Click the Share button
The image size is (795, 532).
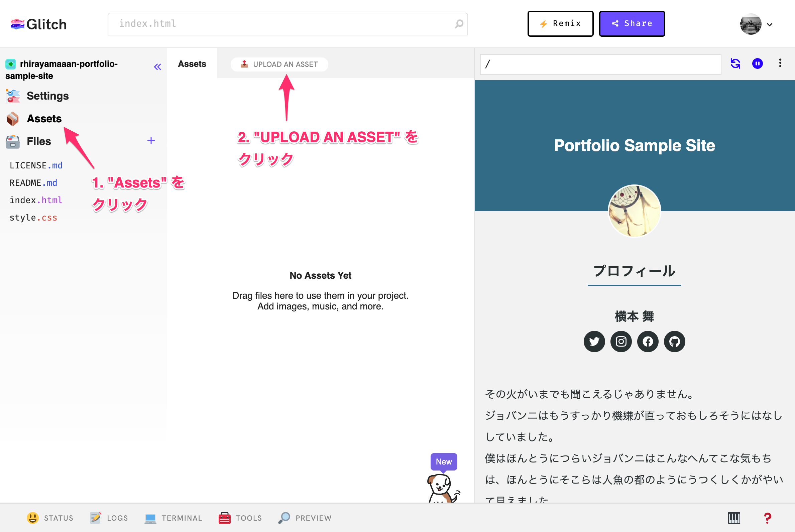pyautogui.click(x=632, y=23)
